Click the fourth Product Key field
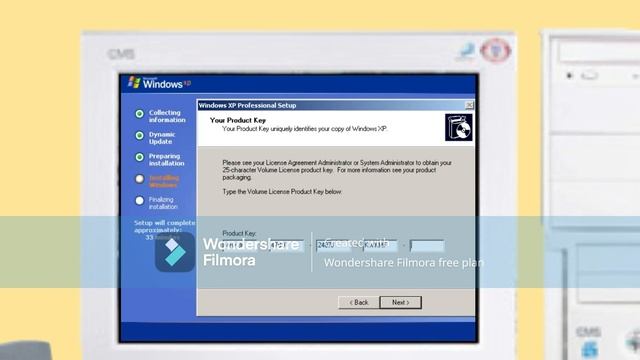The height and width of the screenshot is (360, 640). pyautogui.click(x=380, y=246)
